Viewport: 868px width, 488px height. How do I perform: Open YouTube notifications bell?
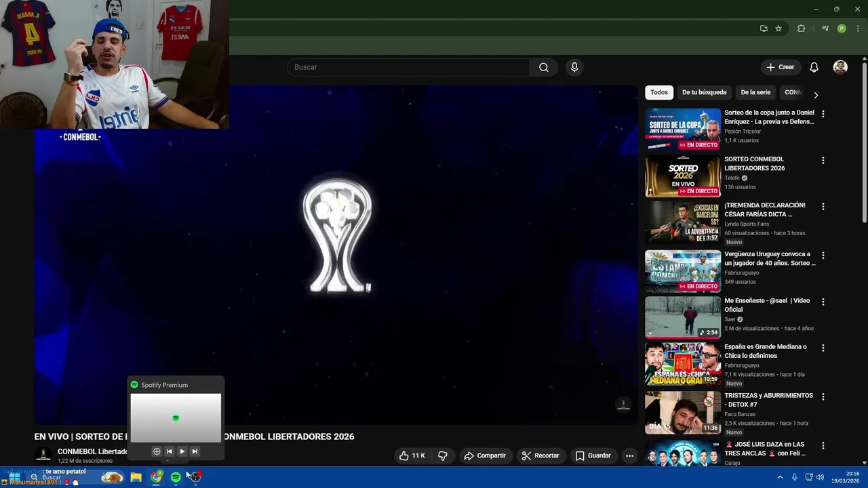coord(814,67)
